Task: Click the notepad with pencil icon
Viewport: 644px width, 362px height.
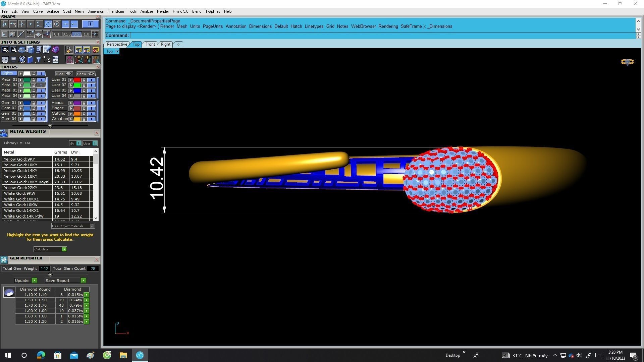Action: click(47, 50)
